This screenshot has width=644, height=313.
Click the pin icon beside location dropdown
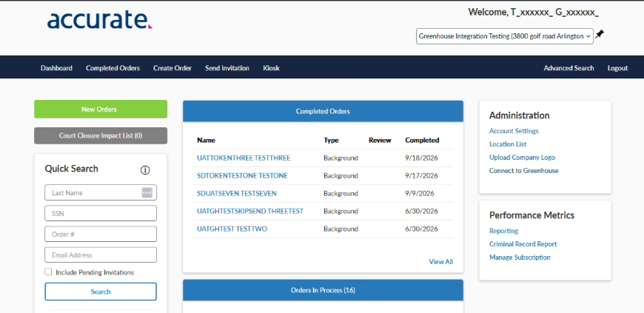(600, 35)
